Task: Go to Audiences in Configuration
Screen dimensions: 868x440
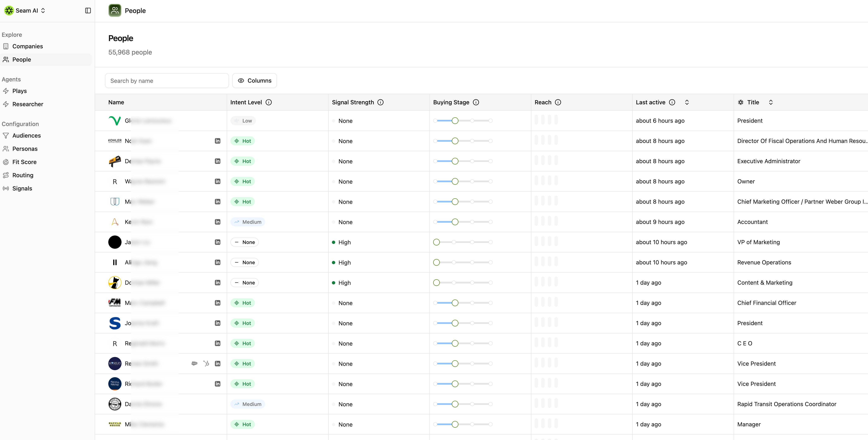Action: tap(26, 136)
